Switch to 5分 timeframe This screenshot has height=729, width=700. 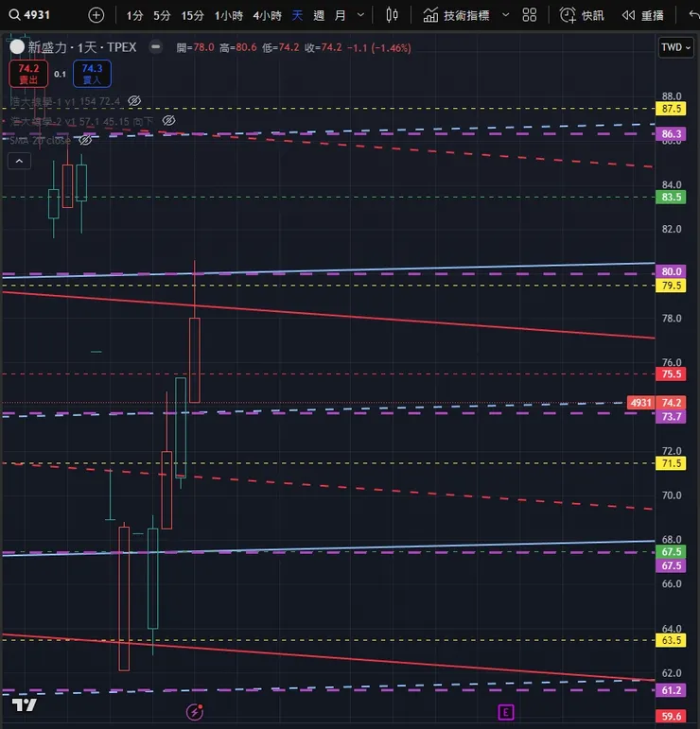[162, 16]
